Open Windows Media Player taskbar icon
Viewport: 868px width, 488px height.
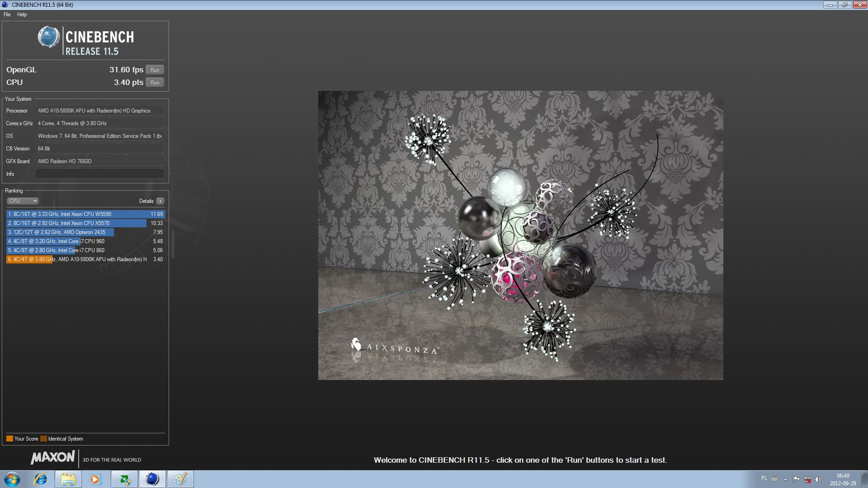95,479
